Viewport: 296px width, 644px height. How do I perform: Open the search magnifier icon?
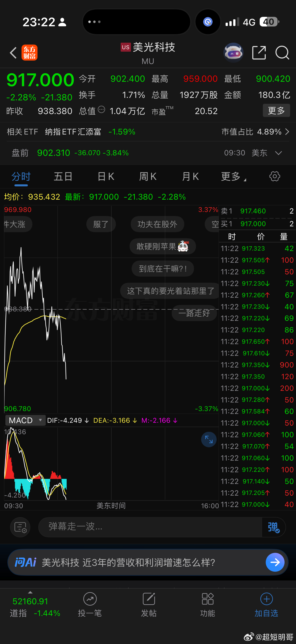[x=282, y=53]
